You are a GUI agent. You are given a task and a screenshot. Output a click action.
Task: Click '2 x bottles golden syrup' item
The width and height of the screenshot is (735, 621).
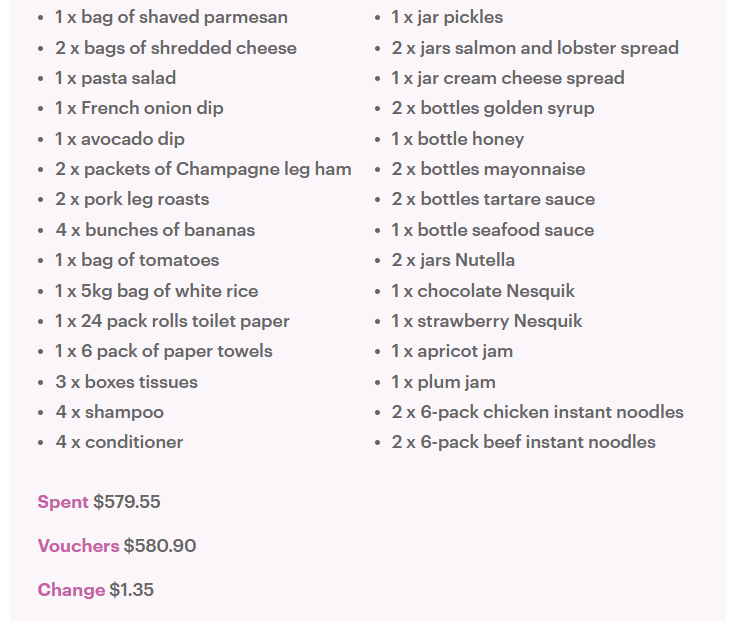click(492, 108)
